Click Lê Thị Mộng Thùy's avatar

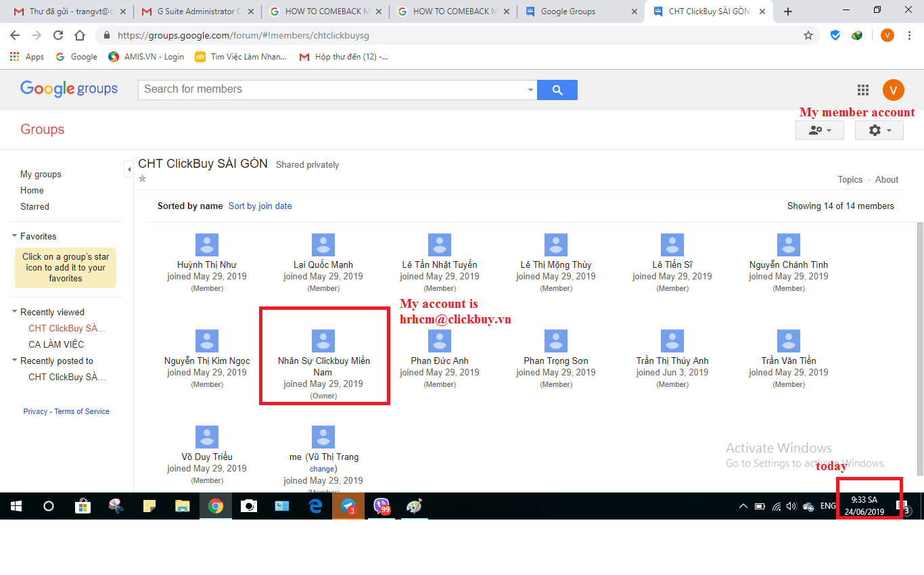(x=556, y=245)
